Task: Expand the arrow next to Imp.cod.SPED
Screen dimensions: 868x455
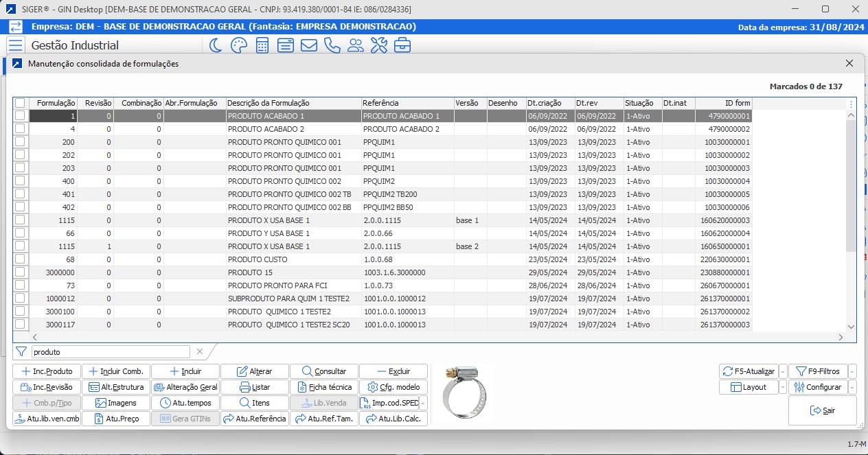Action: point(423,404)
